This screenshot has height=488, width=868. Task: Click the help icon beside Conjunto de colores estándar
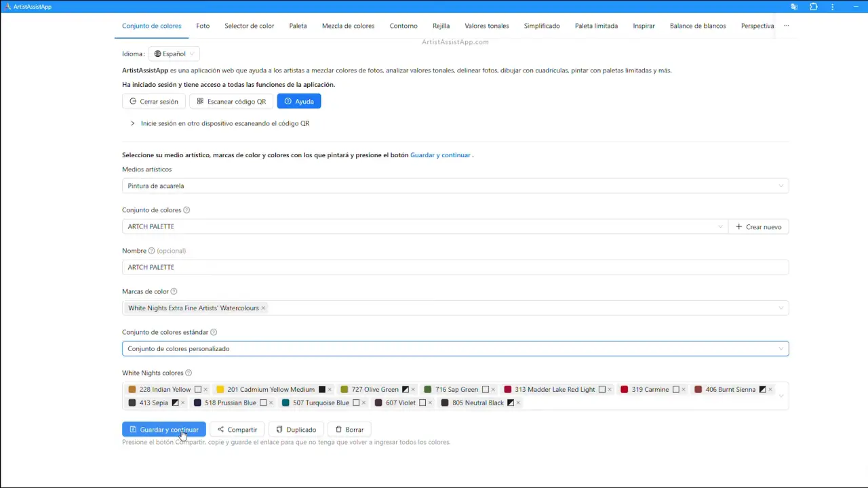pyautogui.click(x=214, y=332)
